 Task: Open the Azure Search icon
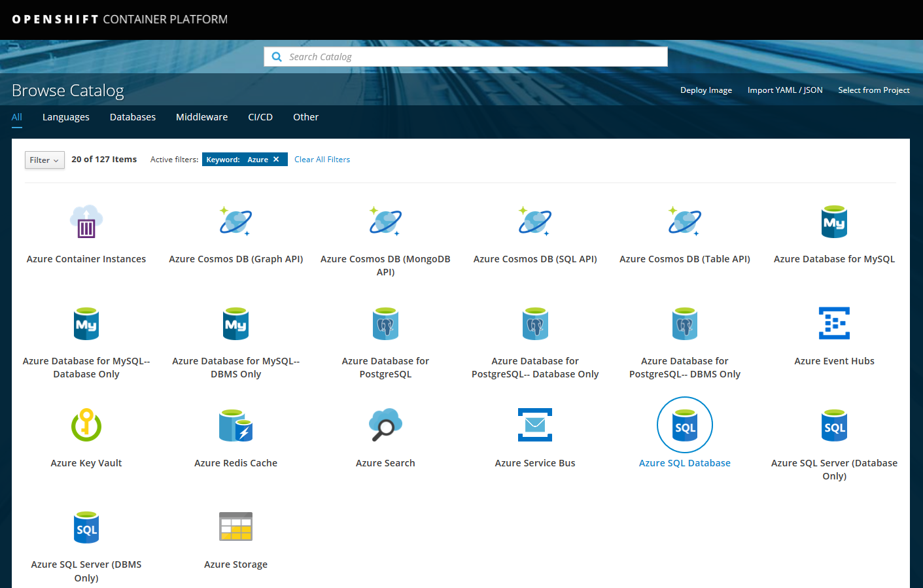pyautogui.click(x=385, y=425)
